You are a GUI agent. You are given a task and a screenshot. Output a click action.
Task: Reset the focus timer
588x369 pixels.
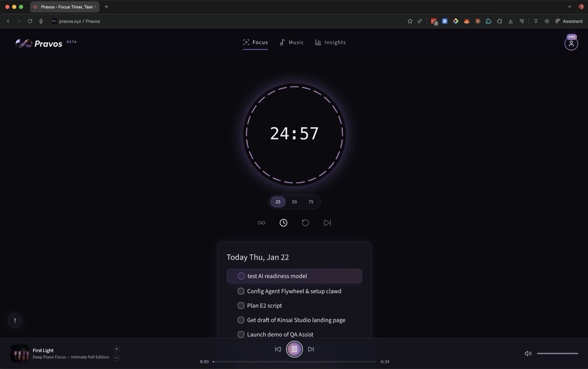305,223
